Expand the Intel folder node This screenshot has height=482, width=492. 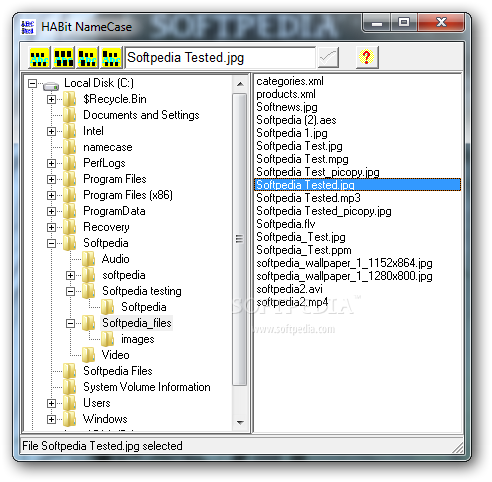point(51,131)
